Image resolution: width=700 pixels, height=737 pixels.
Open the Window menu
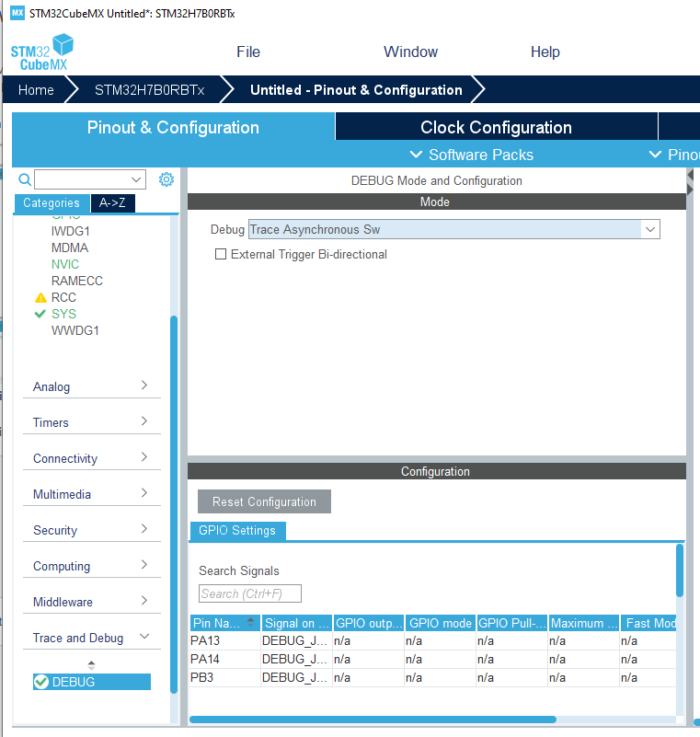tap(410, 52)
